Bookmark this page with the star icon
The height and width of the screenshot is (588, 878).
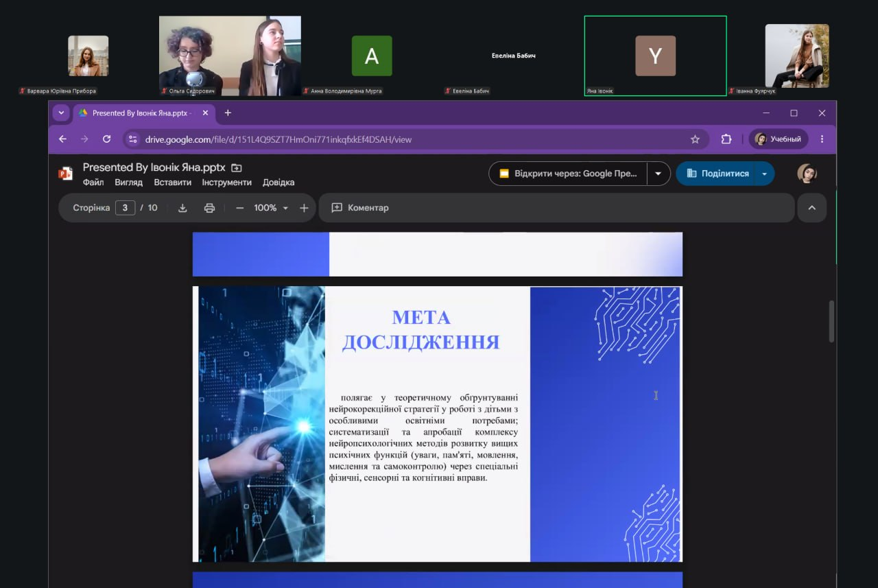pos(695,139)
